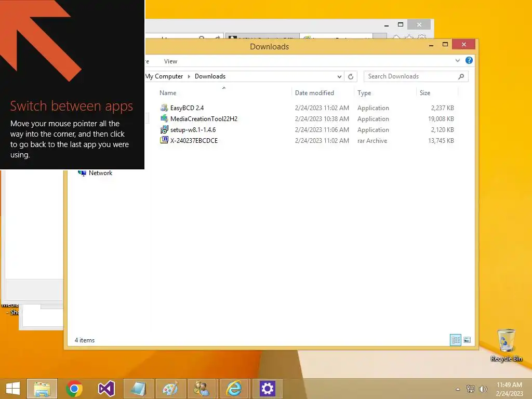Screen dimensions: 532x399
Task: Minimize the Downloads window
Action: (x=431, y=45)
